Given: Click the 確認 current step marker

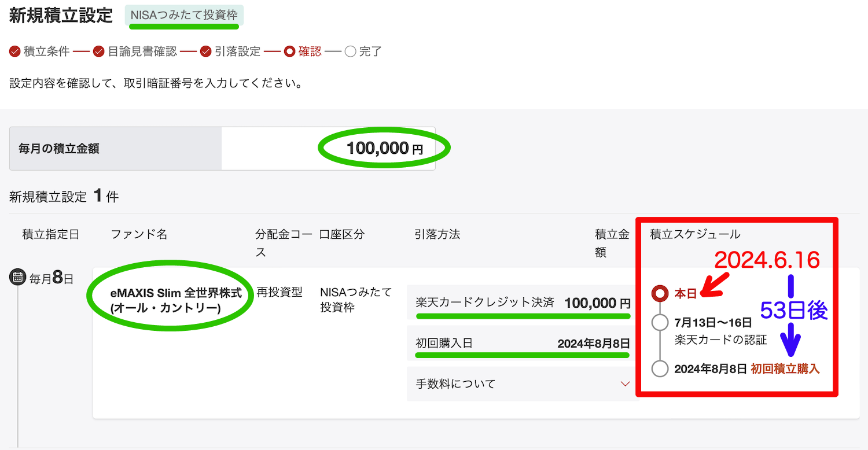Looking at the screenshot, I should [x=289, y=51].
